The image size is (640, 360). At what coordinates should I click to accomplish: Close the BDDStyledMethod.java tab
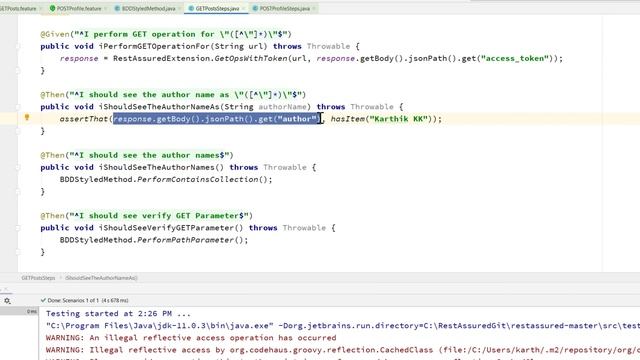[180, 9]
